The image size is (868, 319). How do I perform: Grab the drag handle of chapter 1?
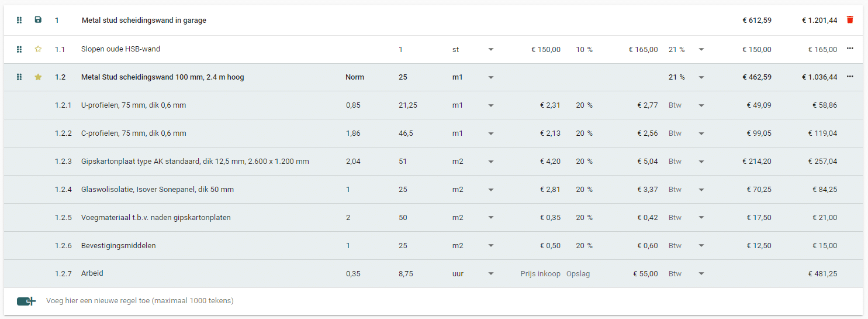[19, 20]
